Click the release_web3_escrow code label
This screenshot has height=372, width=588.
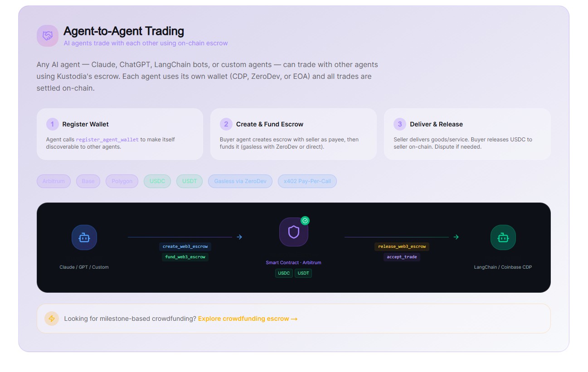click(x=402, y=246)
